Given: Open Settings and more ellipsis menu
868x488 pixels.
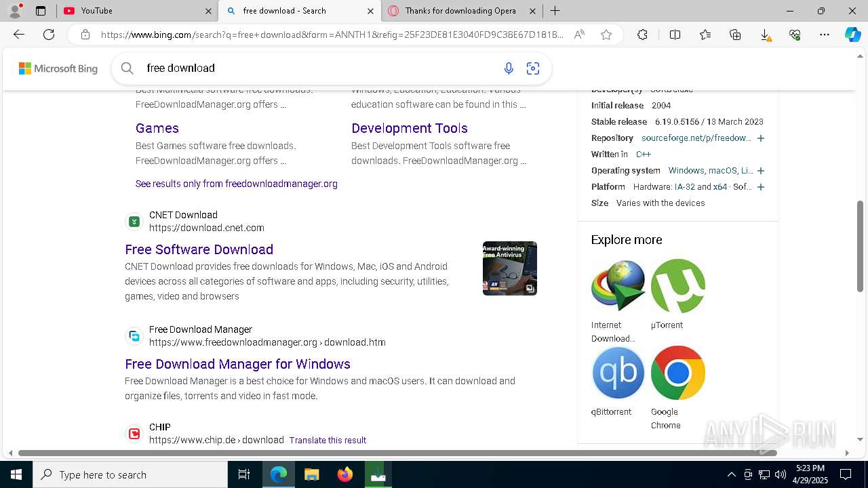Looking at the screenshot, I should [825, 35].
